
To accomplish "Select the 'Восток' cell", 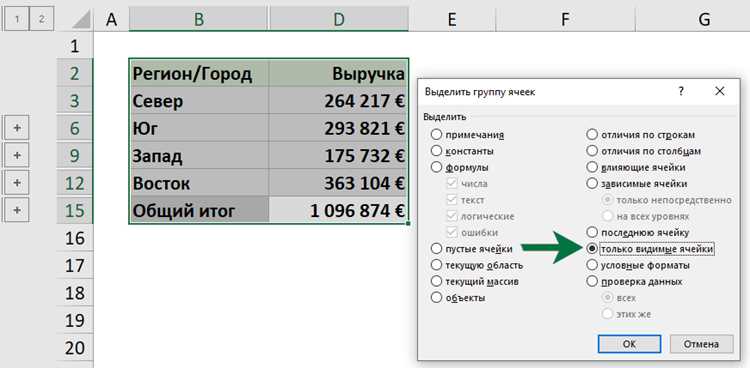I will pos(199,183).
